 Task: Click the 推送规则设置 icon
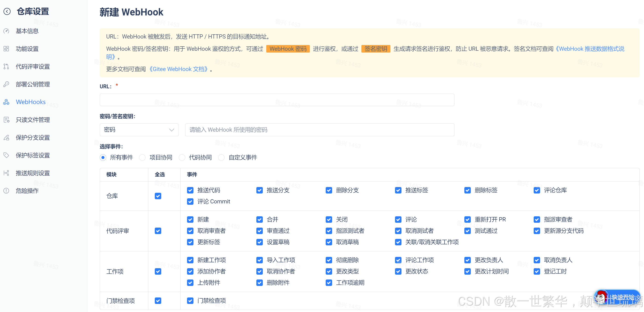coord(6,173)
